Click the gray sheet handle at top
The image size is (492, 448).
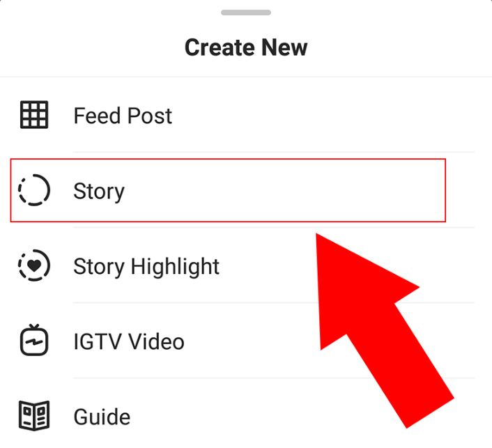(x=246, y=13)
